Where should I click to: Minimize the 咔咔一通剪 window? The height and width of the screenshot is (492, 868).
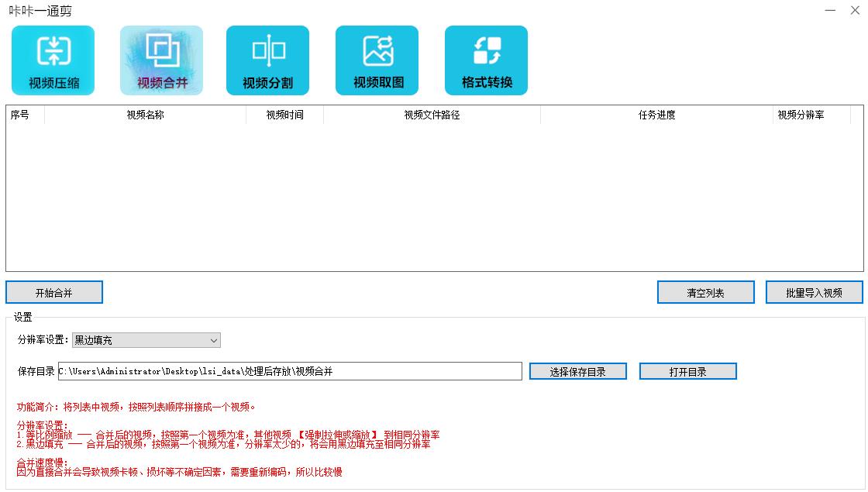click(x=829, y=10)
